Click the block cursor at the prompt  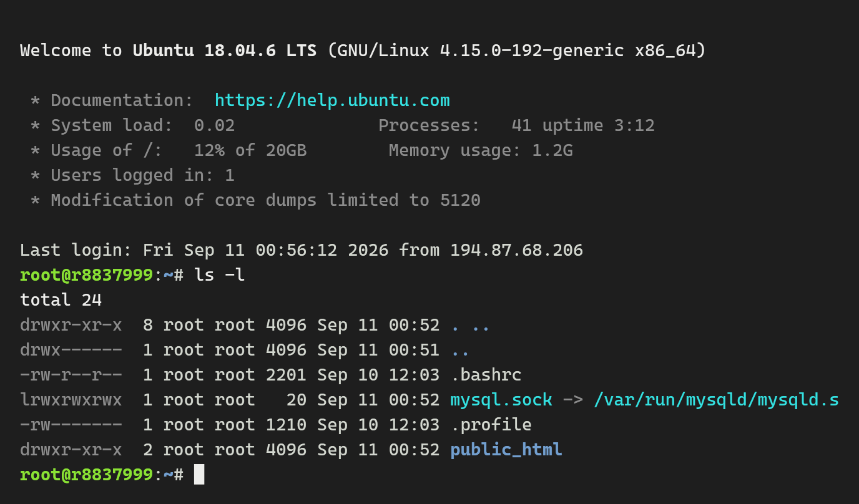199,475
